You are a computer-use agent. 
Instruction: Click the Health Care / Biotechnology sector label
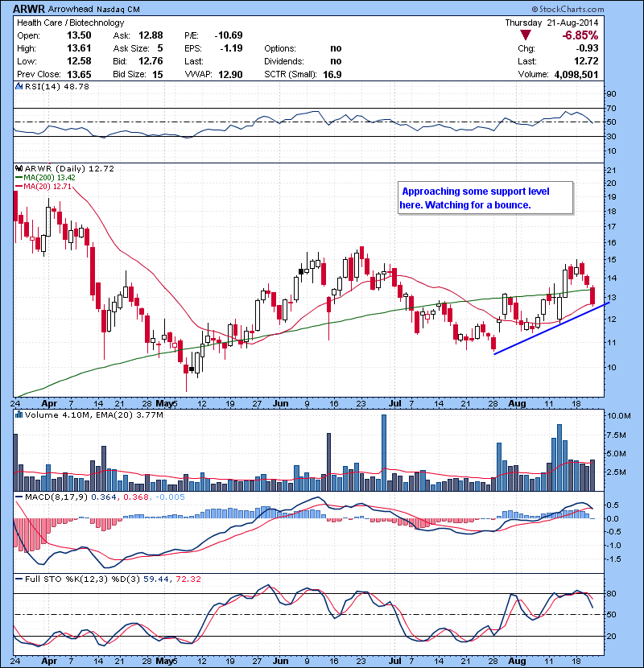[x=70, y=23]
